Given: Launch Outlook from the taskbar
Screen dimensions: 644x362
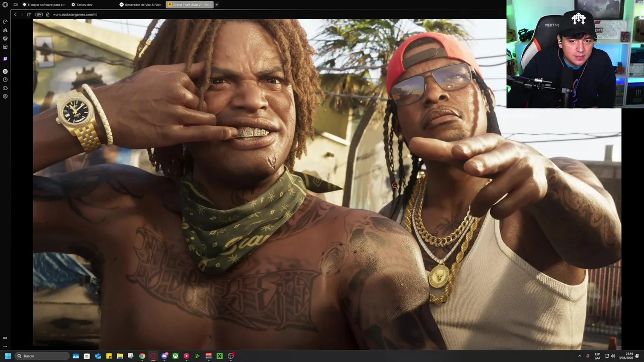Looking at the screenshot, I should click(98, 356).
